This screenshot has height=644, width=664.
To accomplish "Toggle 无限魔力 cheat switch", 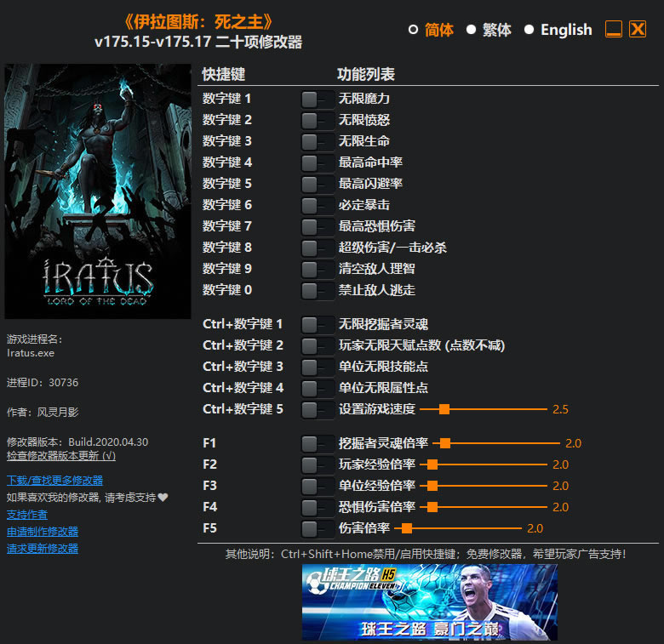I will [318, 100].
